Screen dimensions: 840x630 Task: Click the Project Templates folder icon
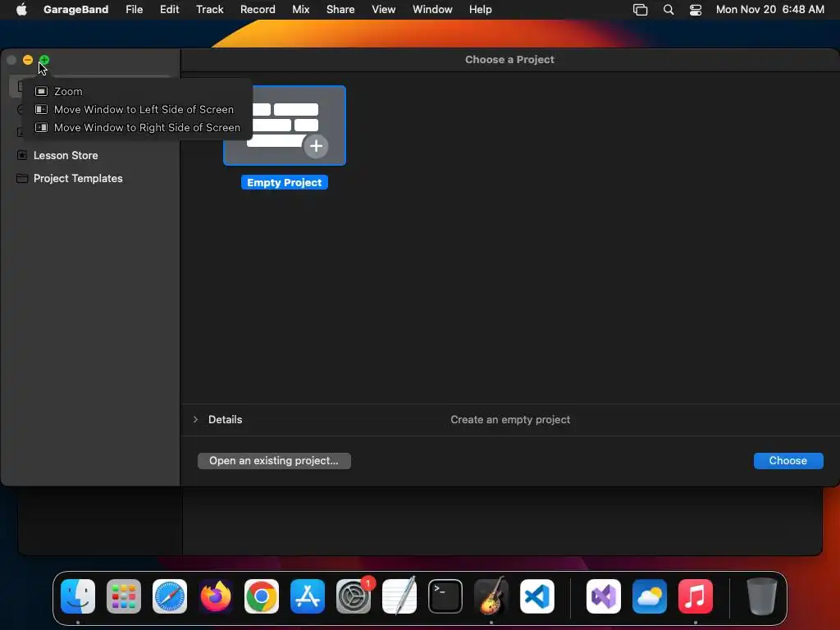pos(22,178)
